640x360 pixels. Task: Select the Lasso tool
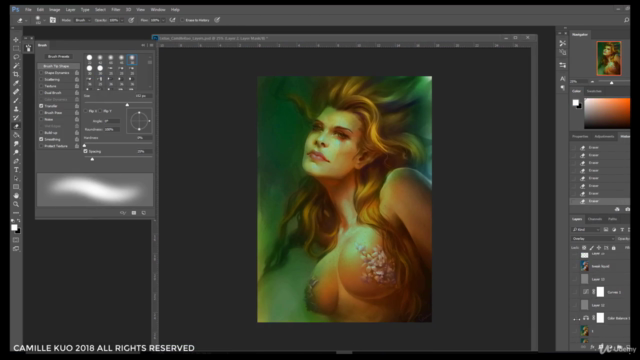click(x=16, y=57)
